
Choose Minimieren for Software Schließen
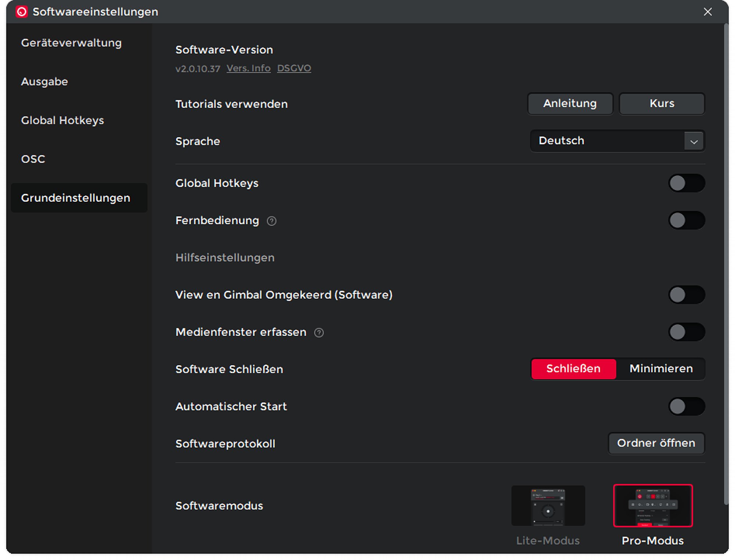[x=661, y=369]
